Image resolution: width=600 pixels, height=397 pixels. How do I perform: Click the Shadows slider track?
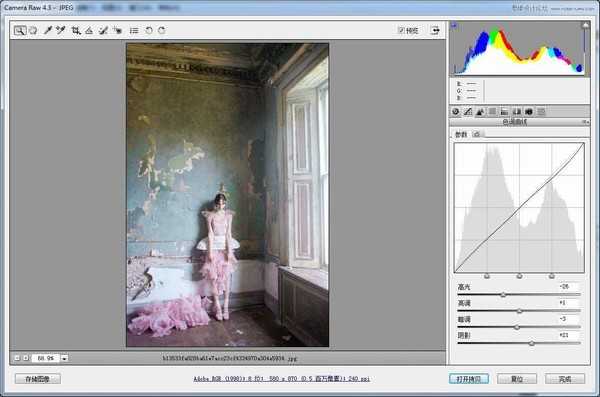(519, 343)
